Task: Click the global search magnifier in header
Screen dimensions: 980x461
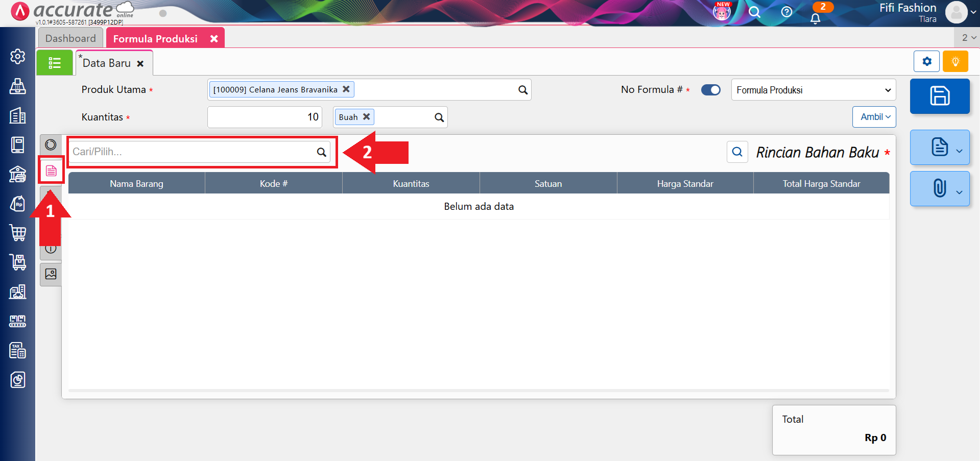Action: pos(754,12)
